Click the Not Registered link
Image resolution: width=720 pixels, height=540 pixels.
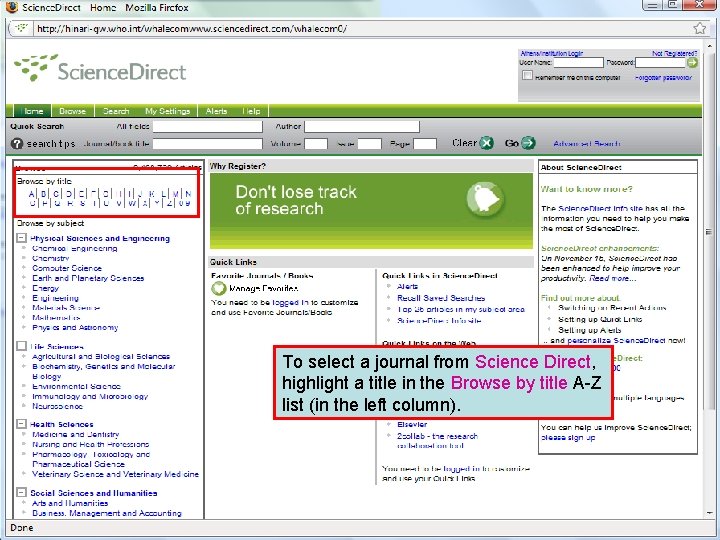675,53
